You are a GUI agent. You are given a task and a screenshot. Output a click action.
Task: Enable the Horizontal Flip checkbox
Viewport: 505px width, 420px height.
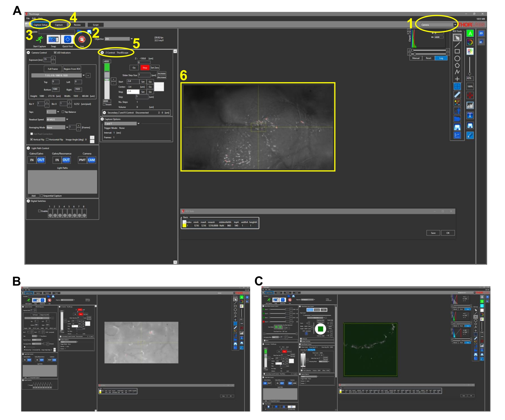coord(47,139)
